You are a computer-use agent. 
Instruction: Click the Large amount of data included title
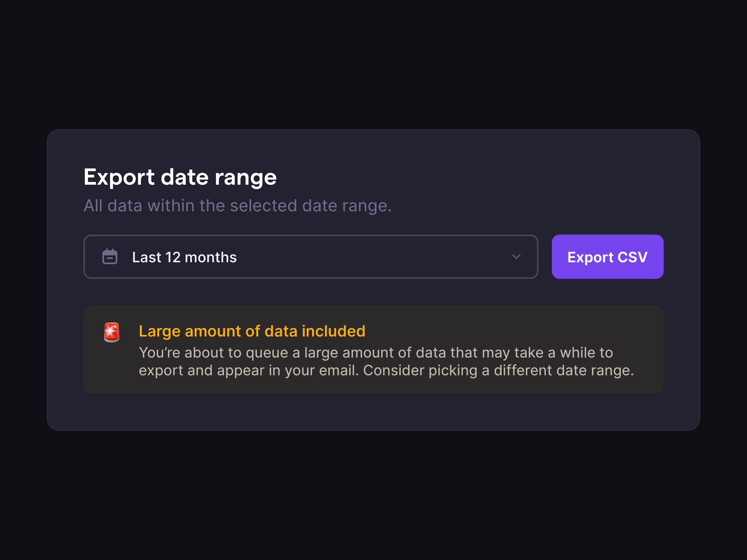pyautogui.click(x=252, y=331)
